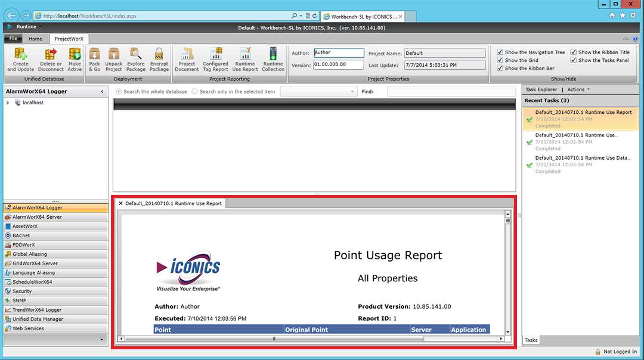Select Search only in the selected item

[x=195, y=92]
